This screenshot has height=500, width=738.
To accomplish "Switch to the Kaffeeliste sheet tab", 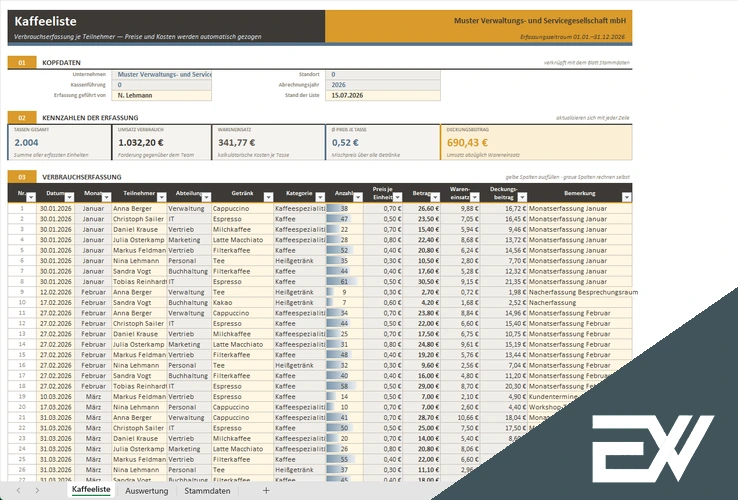I will tap(91, 490).
